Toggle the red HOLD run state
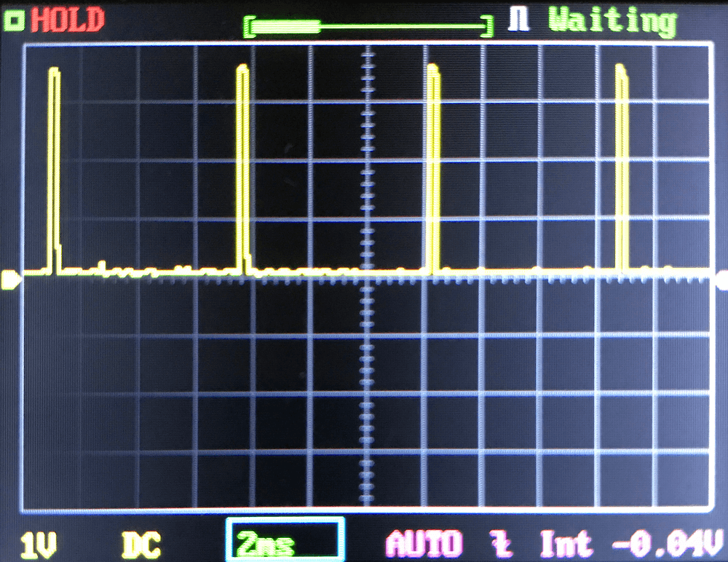The width and height of the screenshot is (728, 562). click(x=67, y=20)
